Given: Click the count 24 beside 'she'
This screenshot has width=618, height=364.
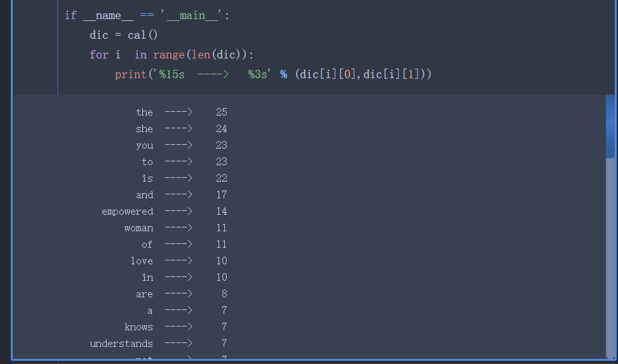Looking at the screenshot, I should coord(221,129).
